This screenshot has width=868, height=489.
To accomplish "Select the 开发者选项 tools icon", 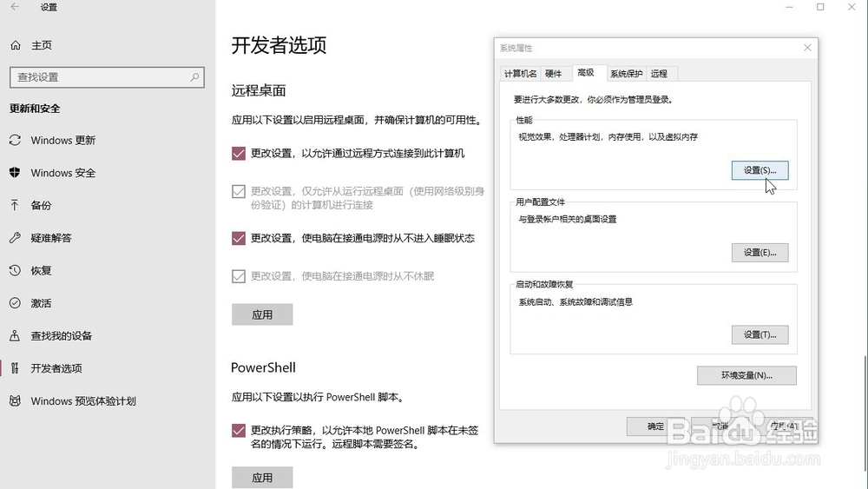I will (15, 368).
